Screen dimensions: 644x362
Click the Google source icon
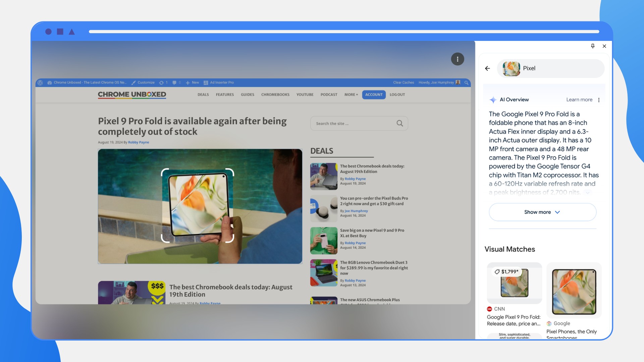point(549,323)
